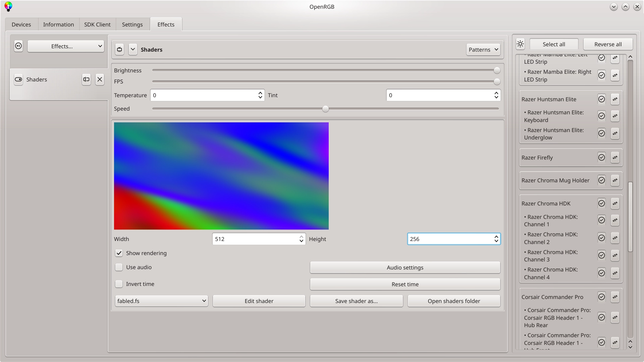644x362 pixels.
Task: Reverse Razer Chroma HDK Channel 3
Action: (615, 255)
